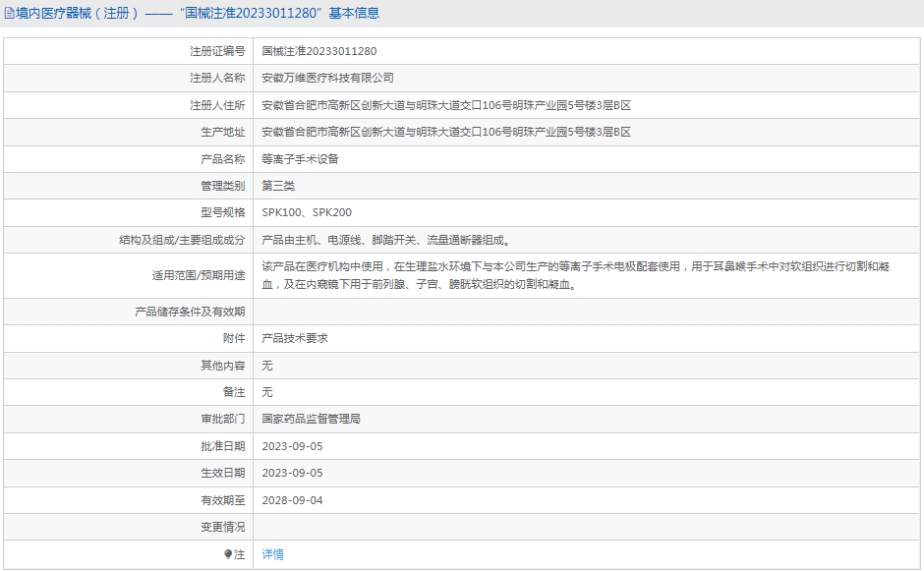The height and width of the screenshot is (571, 924).
Task: Select the 无 value in the 备注 row
Action: click(x=267, y=392)
